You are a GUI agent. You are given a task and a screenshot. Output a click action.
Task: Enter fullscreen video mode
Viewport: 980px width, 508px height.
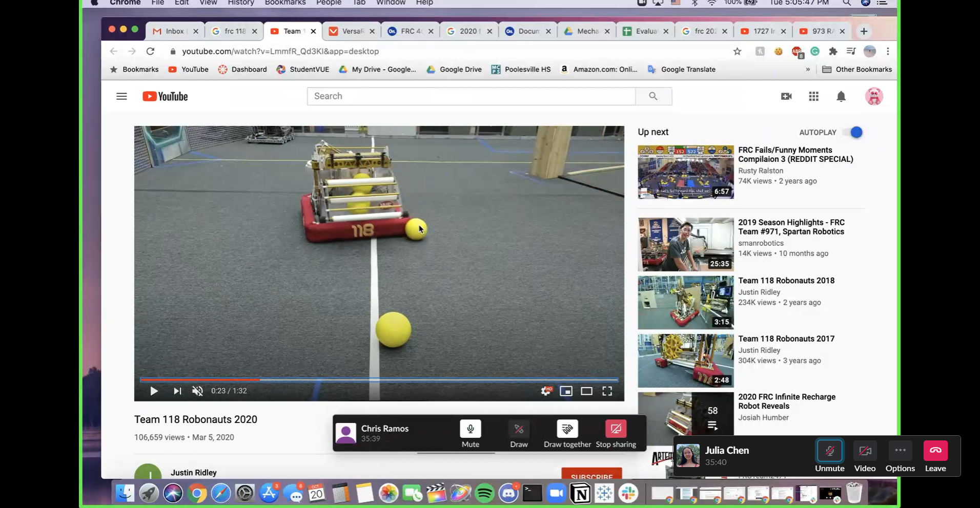point(607,391)
